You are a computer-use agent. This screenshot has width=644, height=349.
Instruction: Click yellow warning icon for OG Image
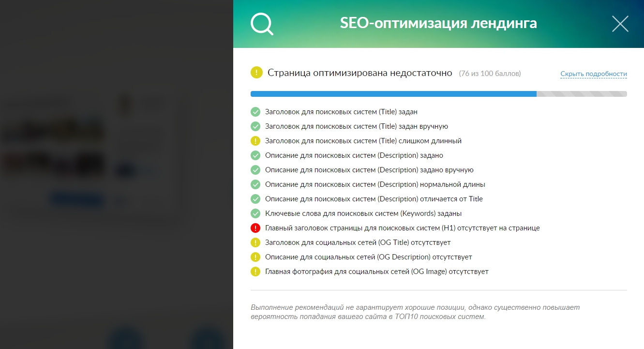[x=255, y=272]
